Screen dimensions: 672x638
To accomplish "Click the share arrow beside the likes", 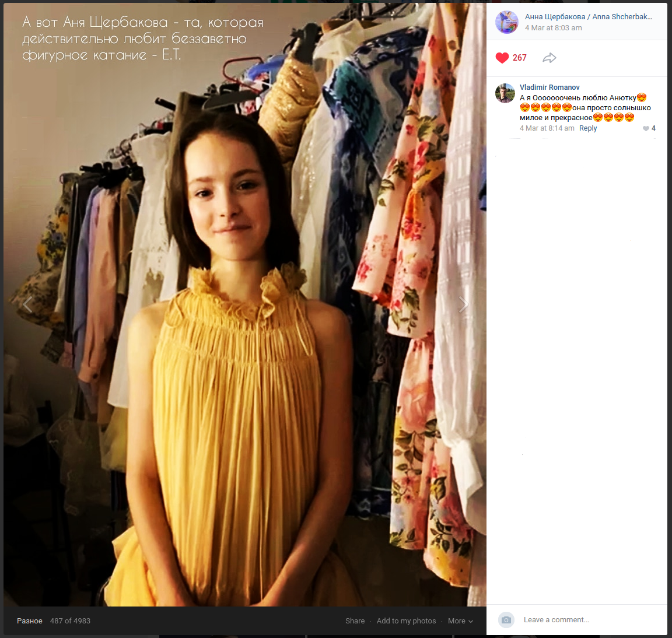I will 549,58.
